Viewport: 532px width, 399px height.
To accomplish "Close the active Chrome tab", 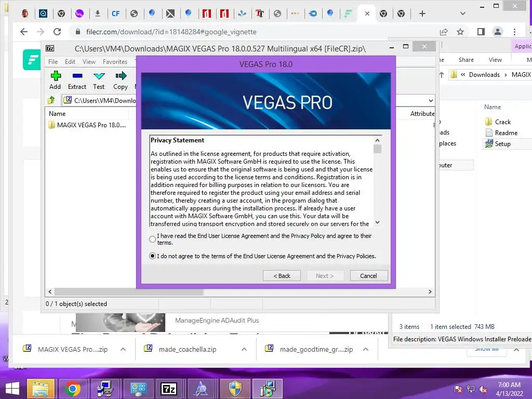I will pyautogui.click(x=367, y=14).
